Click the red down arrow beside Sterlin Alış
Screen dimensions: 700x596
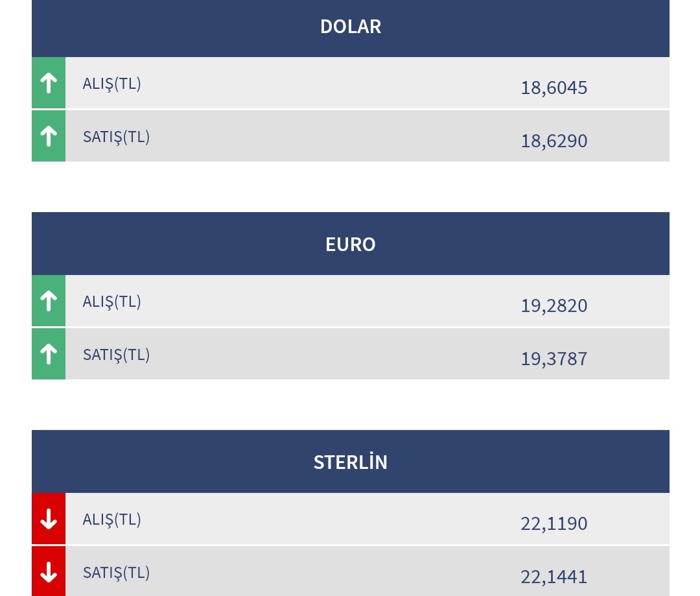(49, 519)
